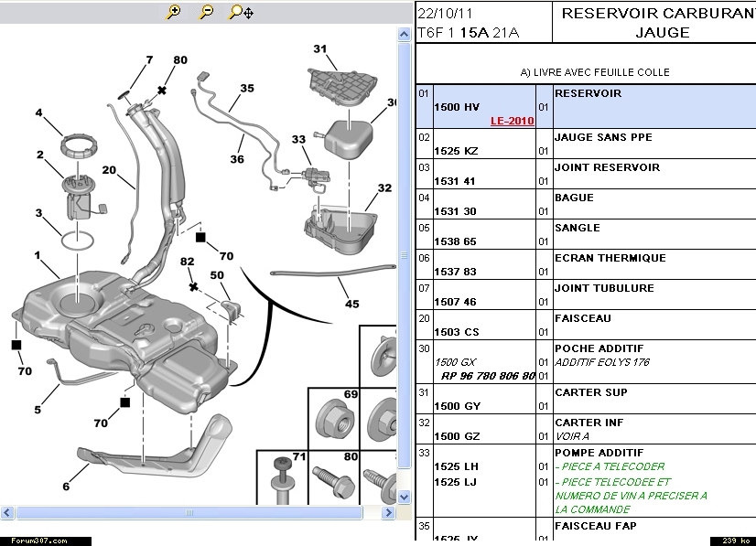Click the zoom in magnifier icon
Image resolution: width=756 pixels, height=546 pixels.
click(x=173, y=12)
